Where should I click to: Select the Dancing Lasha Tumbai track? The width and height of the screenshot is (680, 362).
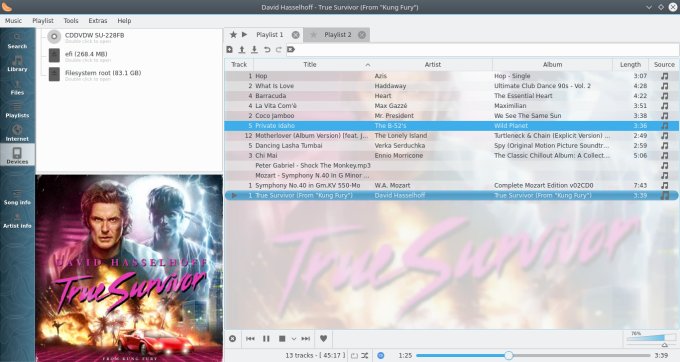452,146
